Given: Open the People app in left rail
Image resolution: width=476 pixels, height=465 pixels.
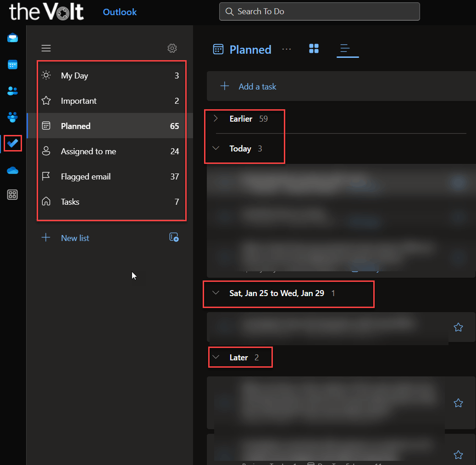Looking at the screenshot, I should coord(12,91).
